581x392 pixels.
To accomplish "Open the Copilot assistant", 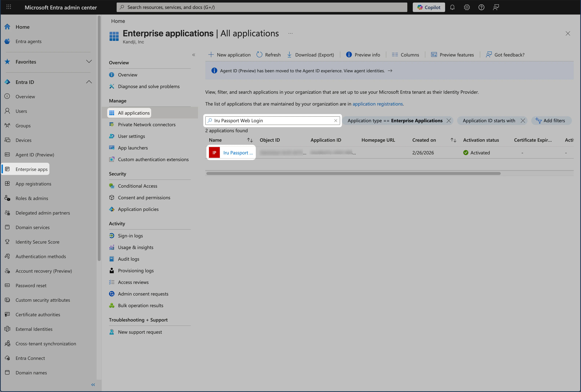I will 429,7.
